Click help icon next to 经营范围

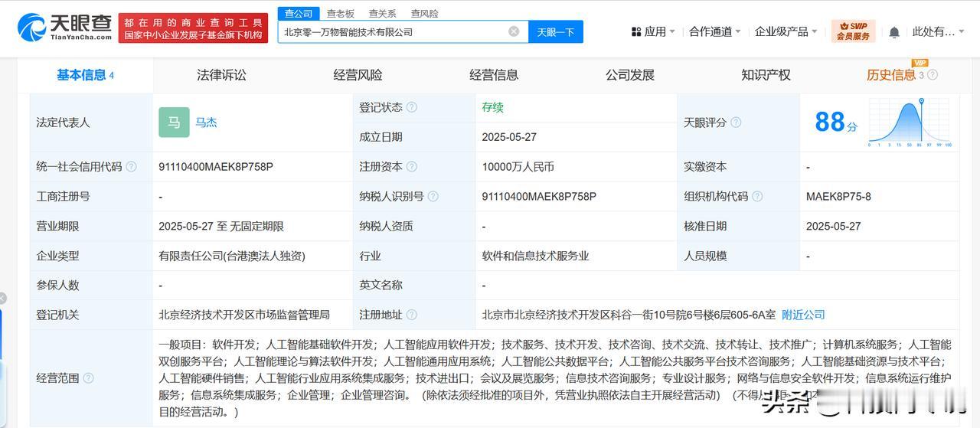(x=88, y=378)
